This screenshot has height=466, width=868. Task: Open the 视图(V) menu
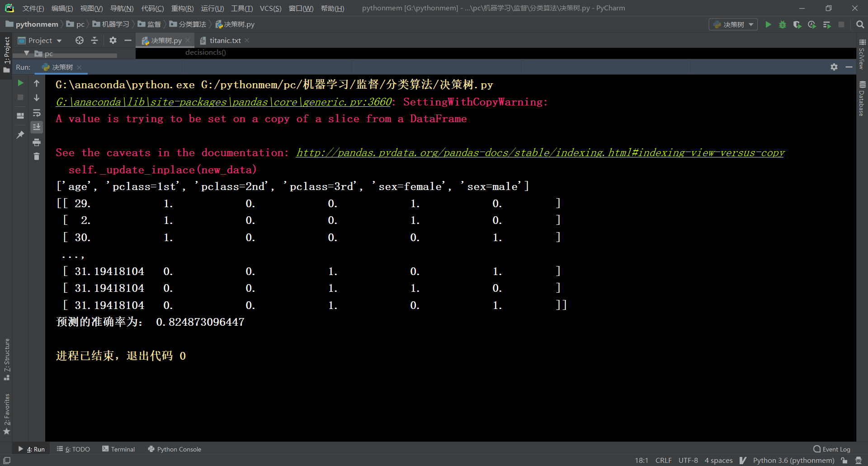pyautogui.click(x=91, y=8)
